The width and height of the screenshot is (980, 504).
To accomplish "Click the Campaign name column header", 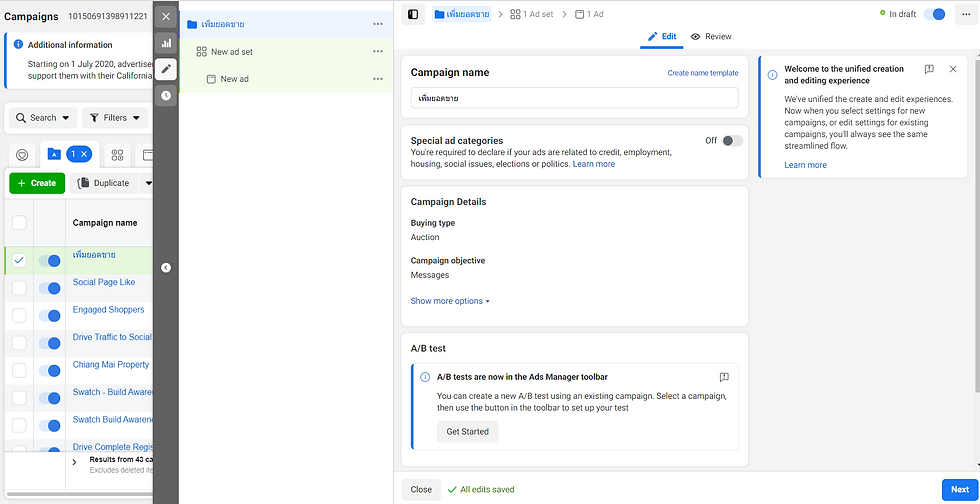I will pyautogui.click(x=105, y=223).
